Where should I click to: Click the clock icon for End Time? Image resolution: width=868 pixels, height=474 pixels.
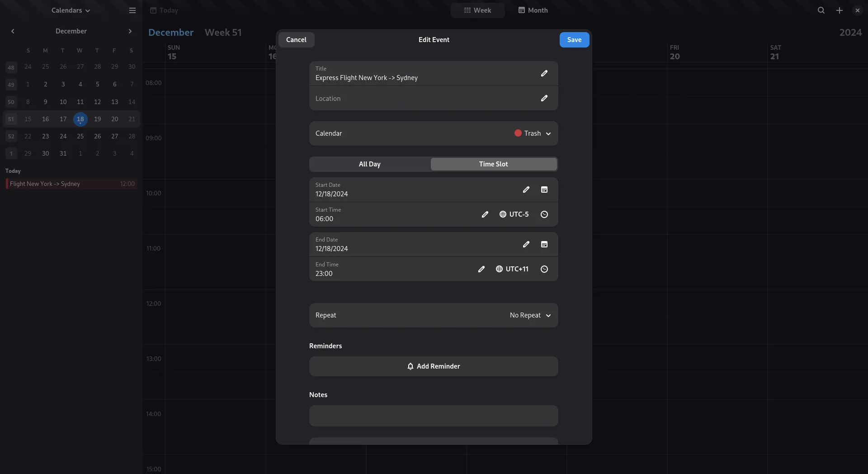[x=544, y=269]
